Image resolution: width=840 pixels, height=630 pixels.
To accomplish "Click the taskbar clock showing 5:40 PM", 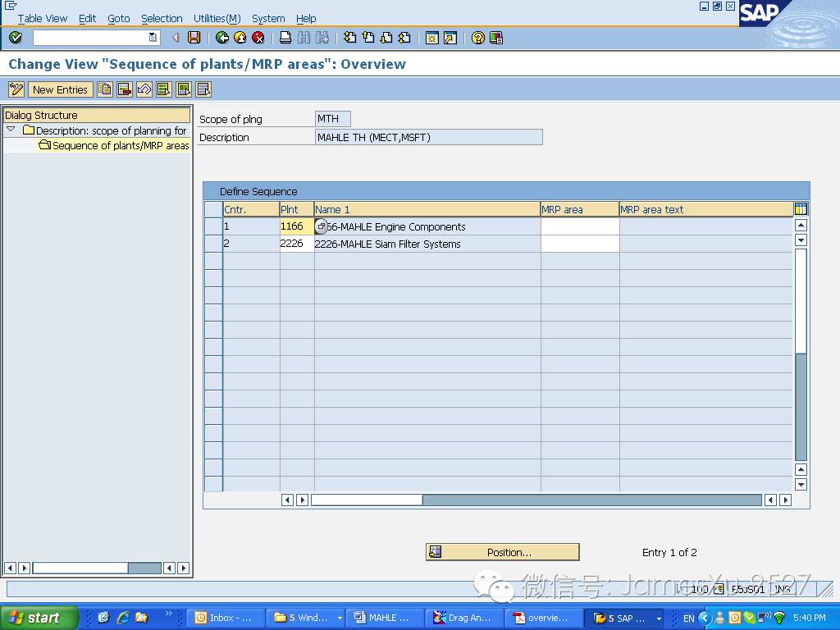I will tap(809, 617).
